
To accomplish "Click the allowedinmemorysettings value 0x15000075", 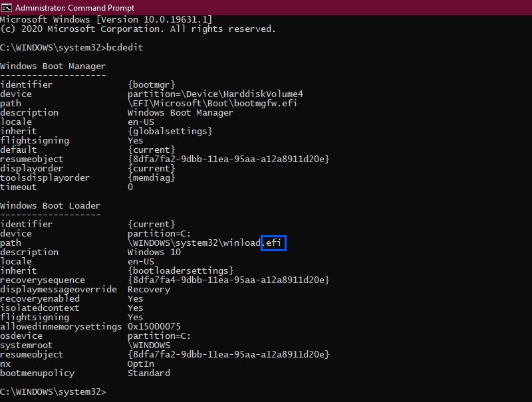I will [x=154, y=327].
